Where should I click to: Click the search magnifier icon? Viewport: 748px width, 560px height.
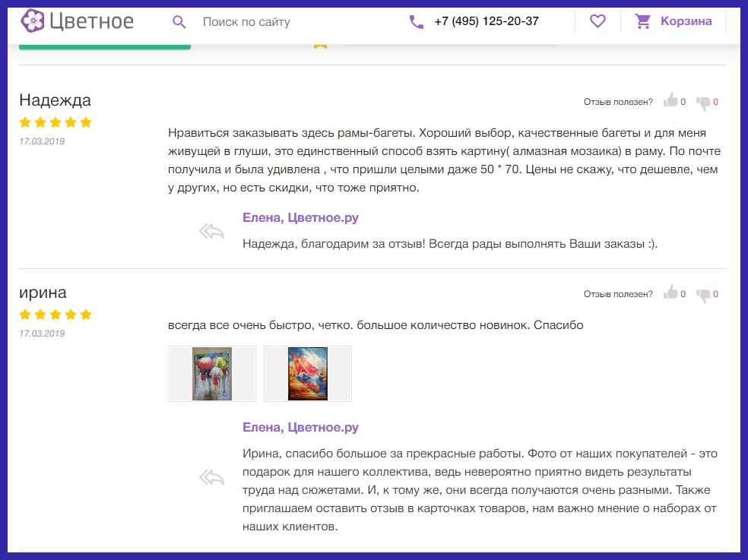tap(179, 22)
